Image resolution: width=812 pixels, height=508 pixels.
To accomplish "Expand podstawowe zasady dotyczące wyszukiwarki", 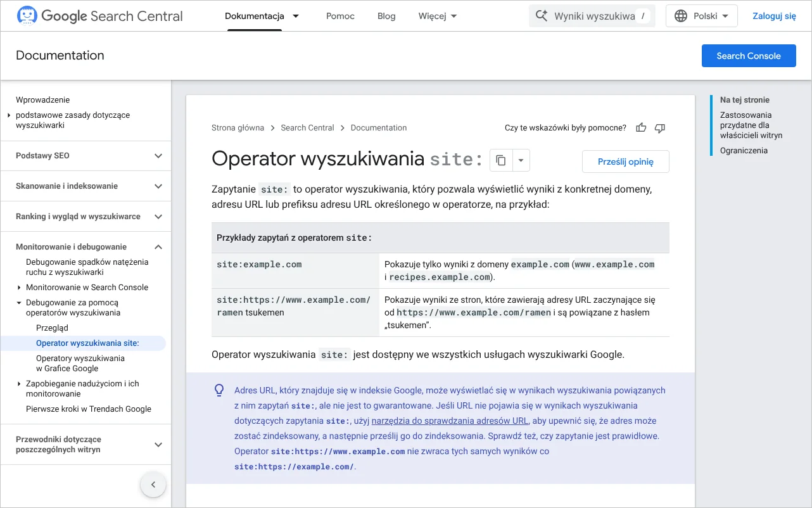I will [x=9, y=115].
